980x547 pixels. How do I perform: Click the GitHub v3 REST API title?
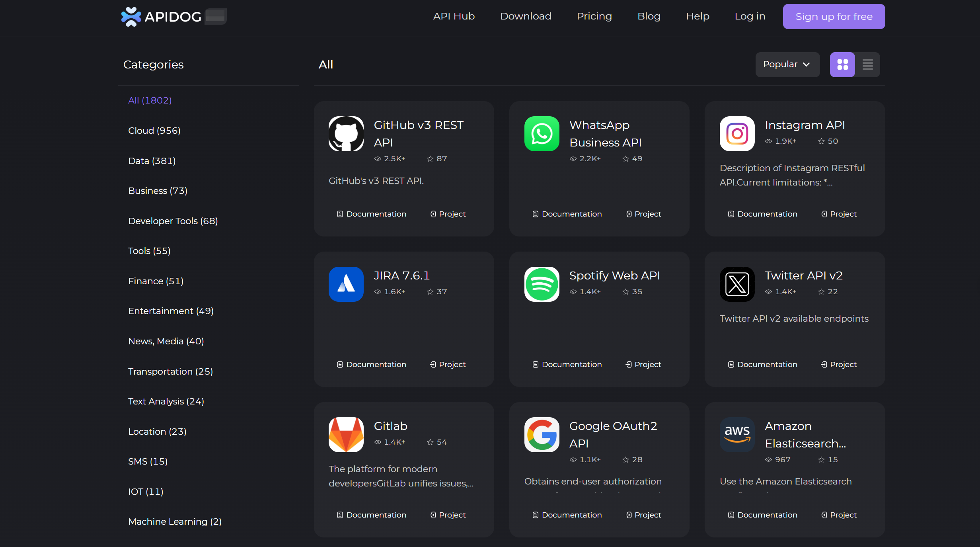click(419, 134)
